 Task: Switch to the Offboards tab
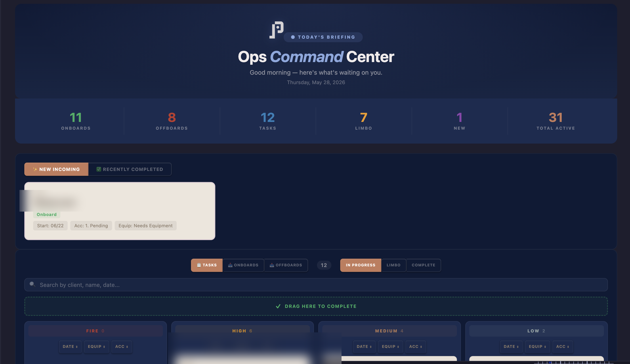click(x=286, y=265)
